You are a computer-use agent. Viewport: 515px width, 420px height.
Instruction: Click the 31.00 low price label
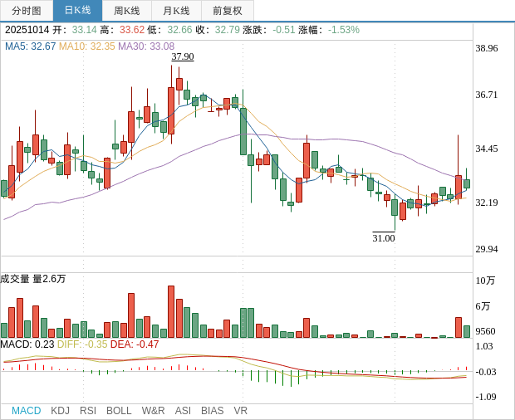click(x=384, y=238)
